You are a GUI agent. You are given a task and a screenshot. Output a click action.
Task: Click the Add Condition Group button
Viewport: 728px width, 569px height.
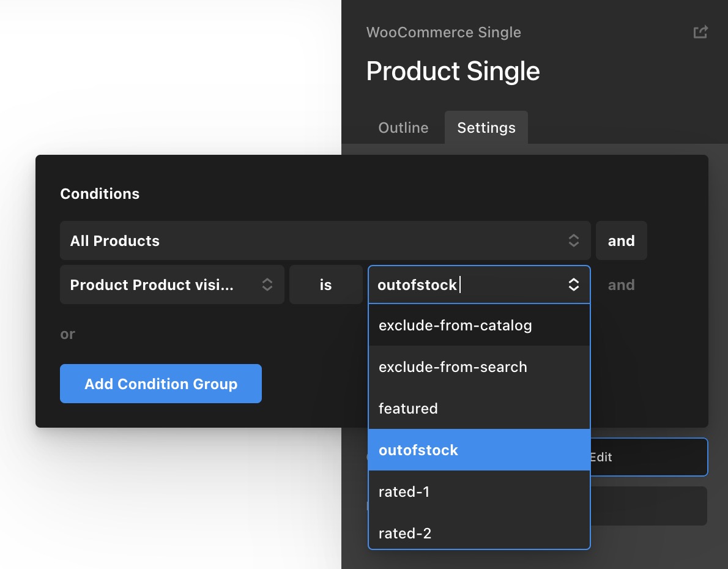tap(161, 384)
